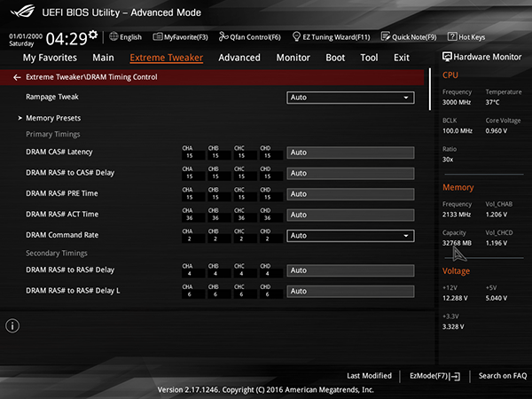
Task: Launch EZ Tuning Wizard bulb icon
Action: [x=296, y=36]
